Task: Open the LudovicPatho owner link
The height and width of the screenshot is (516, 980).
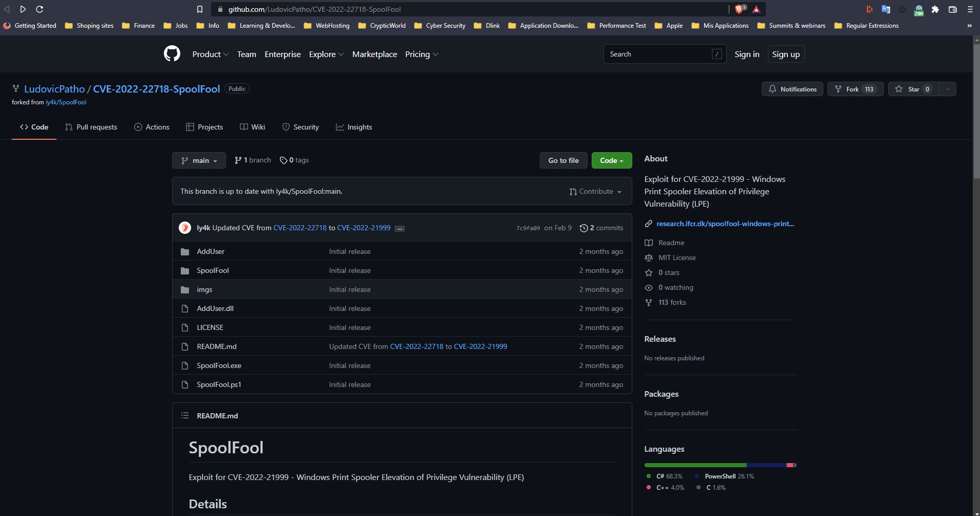Action: click(54, 89)
